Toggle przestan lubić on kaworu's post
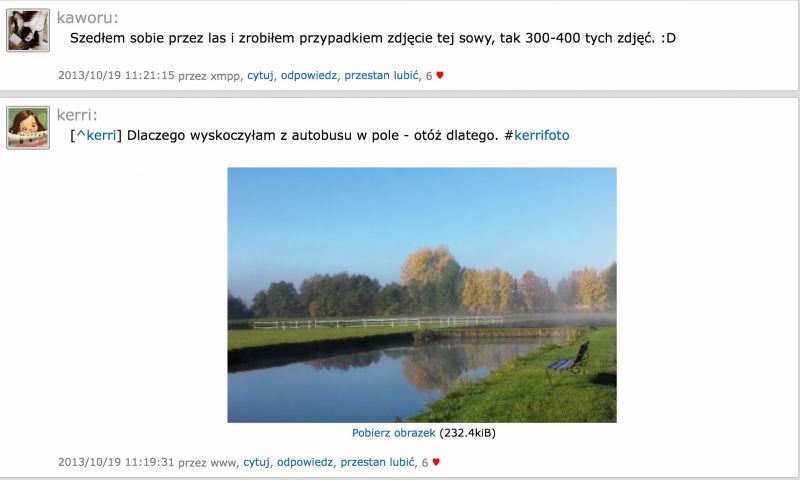Viewport: 800px width, 480px height. tap(381, 75)
